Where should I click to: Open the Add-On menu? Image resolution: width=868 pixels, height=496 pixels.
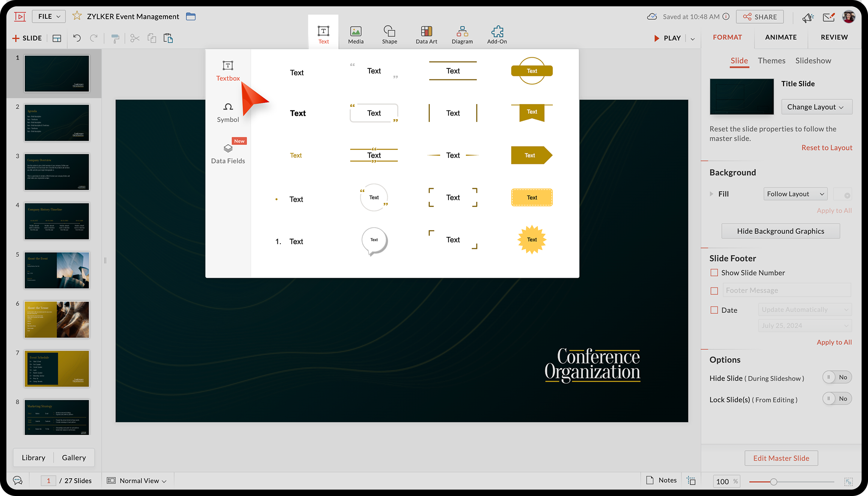[x=497, y=34]
